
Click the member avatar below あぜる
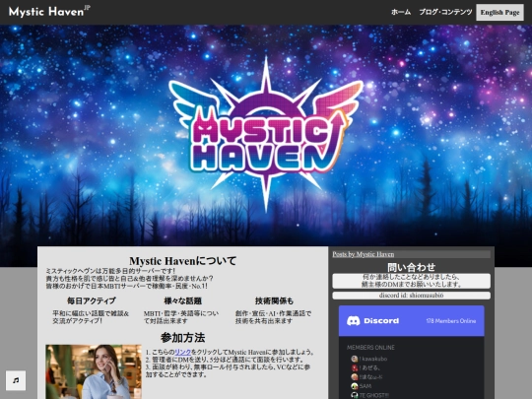(355, 377)
